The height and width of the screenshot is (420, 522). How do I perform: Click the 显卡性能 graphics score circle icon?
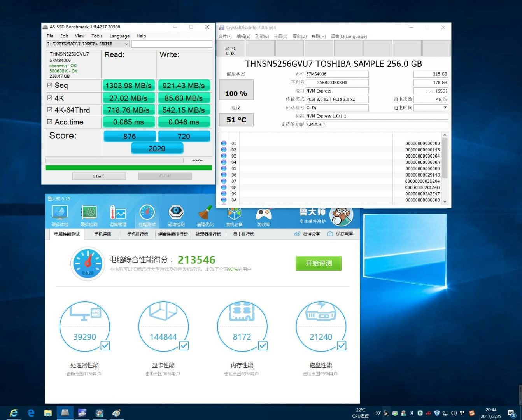pyautogui.click(x=163, y=326)
